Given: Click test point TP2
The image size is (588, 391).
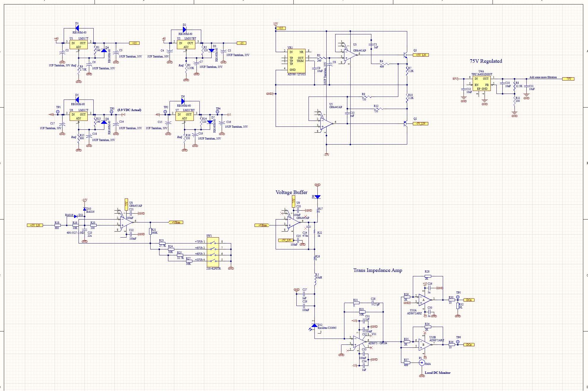Looking at the screenshot, I should tap(165, 112).
